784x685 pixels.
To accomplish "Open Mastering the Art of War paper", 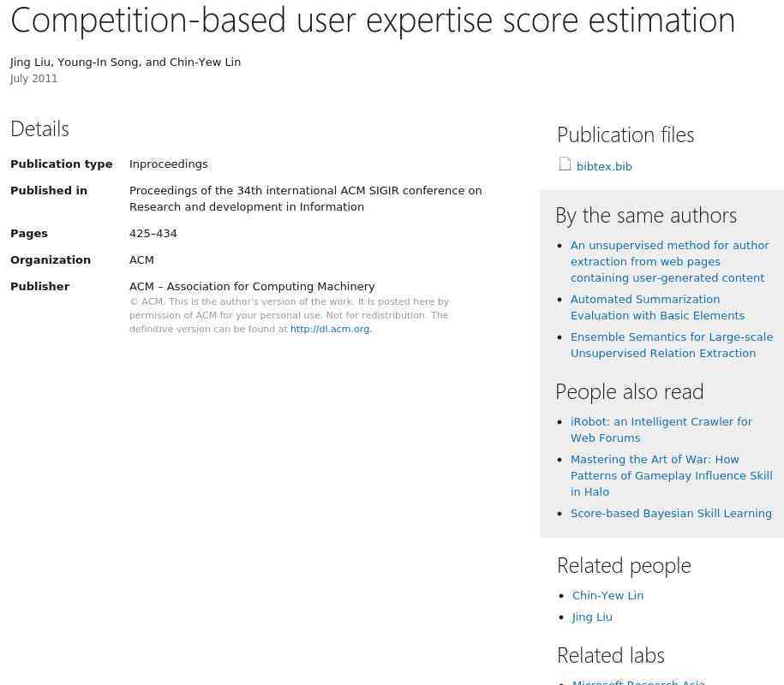I will click(x=671, y=475).
